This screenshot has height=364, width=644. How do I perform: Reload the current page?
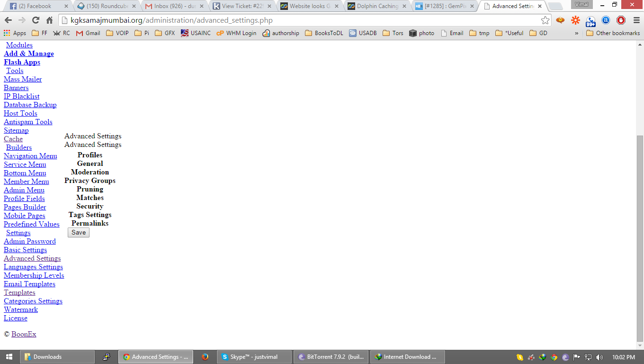tap(36, 20)
